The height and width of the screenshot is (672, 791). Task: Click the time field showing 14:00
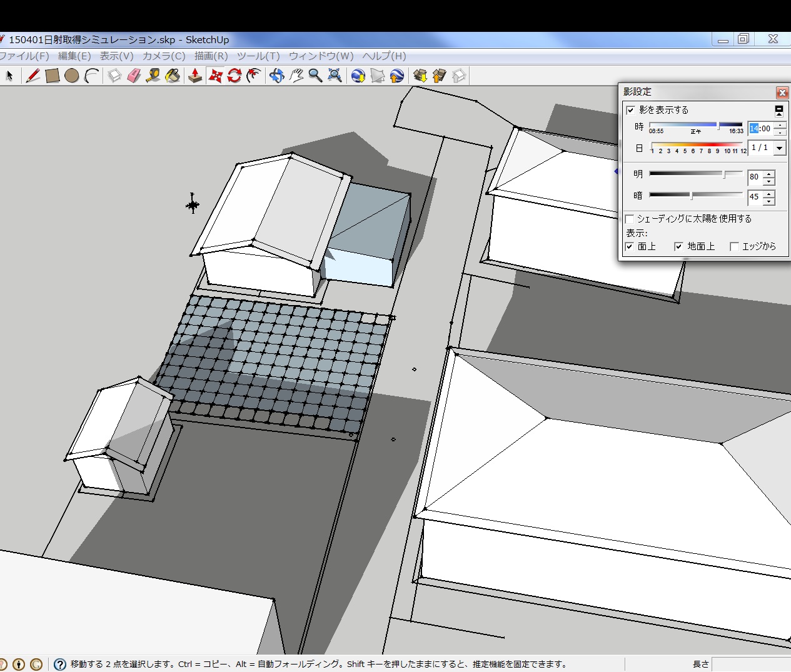coord(760,129)
